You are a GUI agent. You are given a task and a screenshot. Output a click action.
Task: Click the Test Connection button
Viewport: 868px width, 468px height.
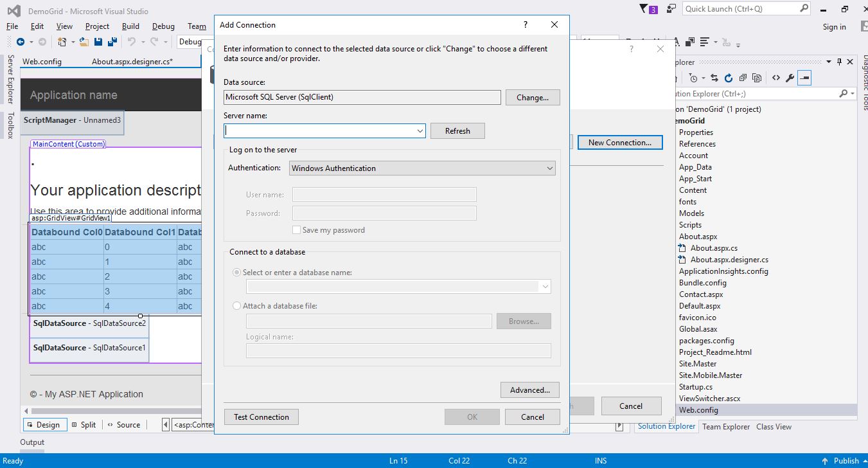[x=261, y=417]
